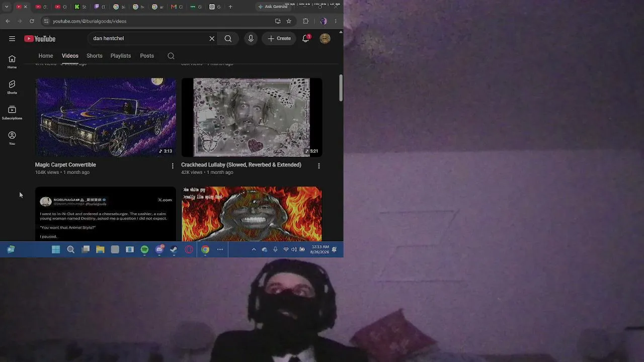Close the active YouTube browser tab

pos(25,7)
